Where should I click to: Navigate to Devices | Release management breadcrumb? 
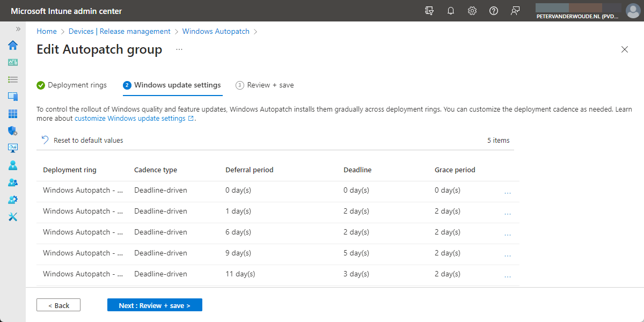(x=119, y=31)
